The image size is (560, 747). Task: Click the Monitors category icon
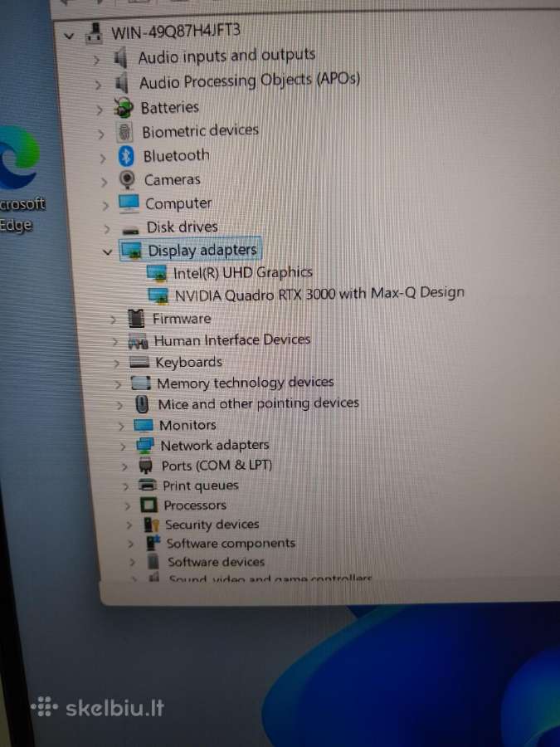coord(144,426)
